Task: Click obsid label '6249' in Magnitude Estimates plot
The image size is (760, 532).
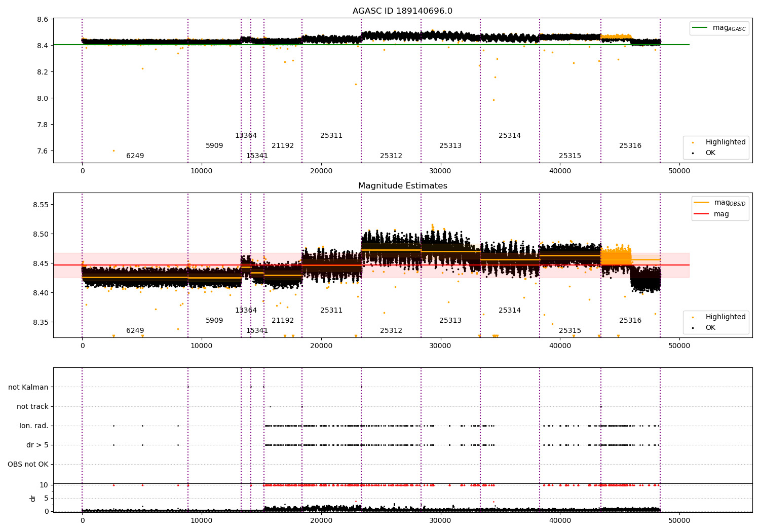Action: 135,331
